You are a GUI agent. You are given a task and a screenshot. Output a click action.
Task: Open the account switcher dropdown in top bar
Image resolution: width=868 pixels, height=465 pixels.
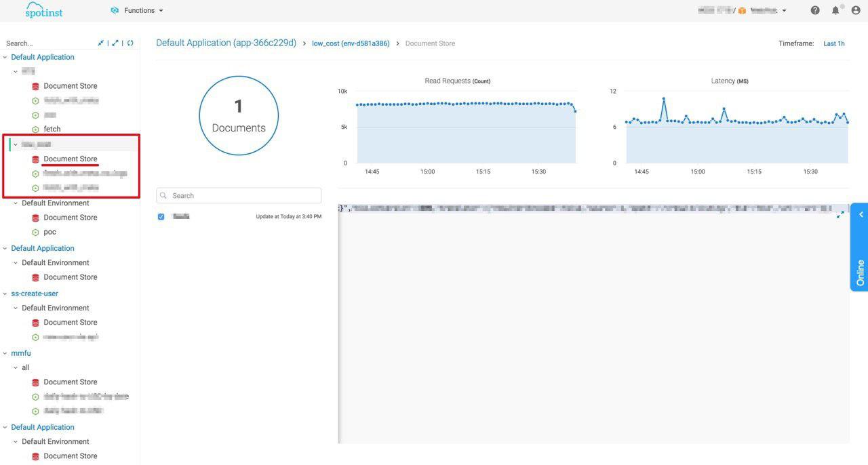pyautogui.click(x=783, y=9)
